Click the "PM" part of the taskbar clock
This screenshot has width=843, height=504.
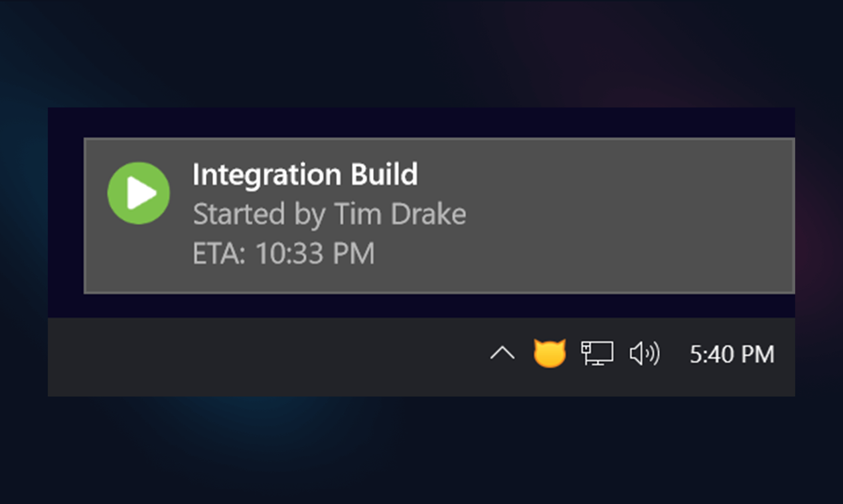757,354
